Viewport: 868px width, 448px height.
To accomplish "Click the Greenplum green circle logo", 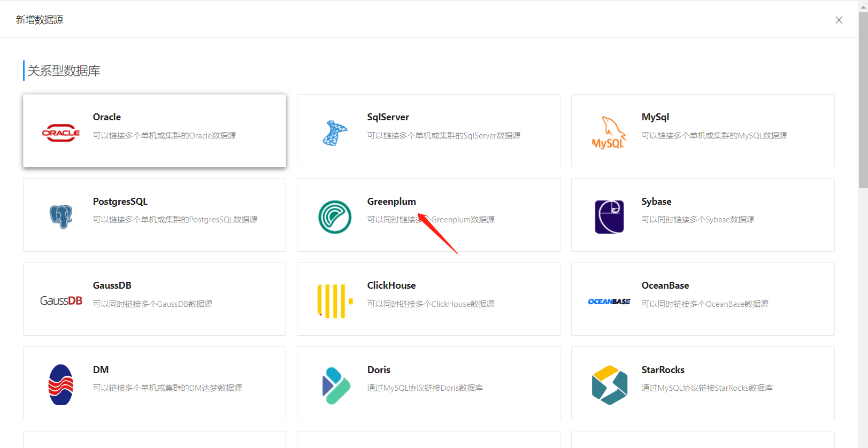I will [335, 217].
